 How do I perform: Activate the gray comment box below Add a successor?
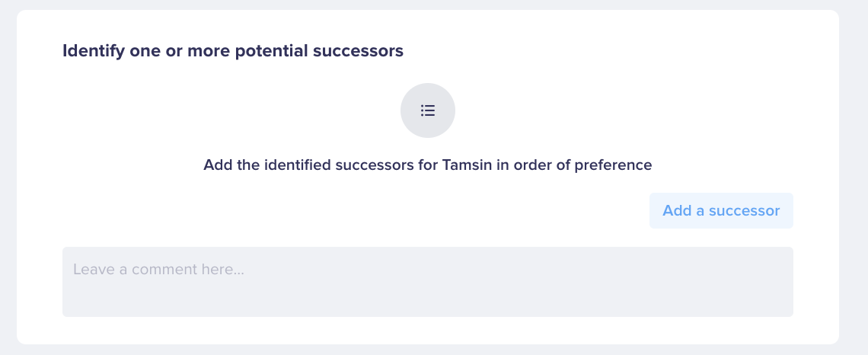click(x=428, y=282)
